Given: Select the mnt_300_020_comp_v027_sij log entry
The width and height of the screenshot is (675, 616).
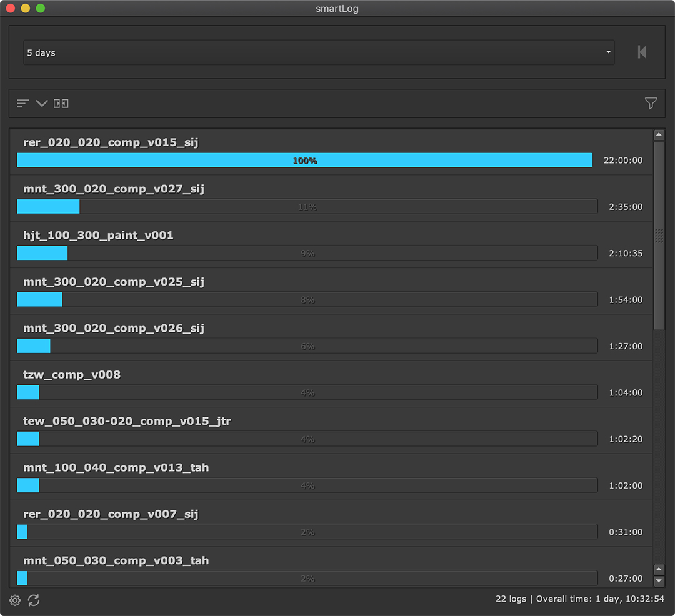Looking at the screenshot, I should (114, 189).
